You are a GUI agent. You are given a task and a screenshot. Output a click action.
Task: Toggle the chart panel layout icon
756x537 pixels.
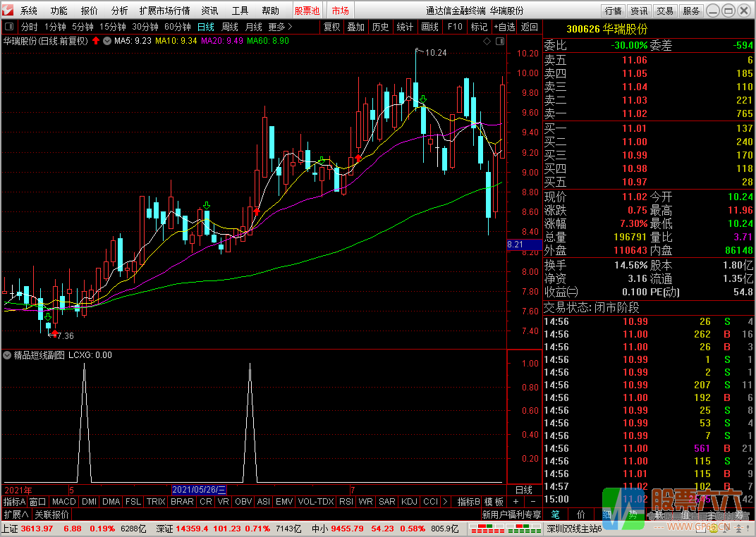[500, 42]
